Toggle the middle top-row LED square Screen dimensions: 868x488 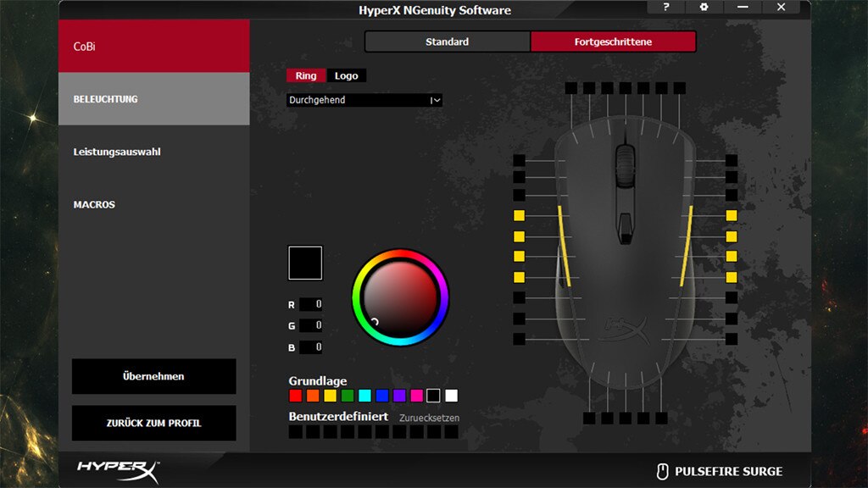626,88
